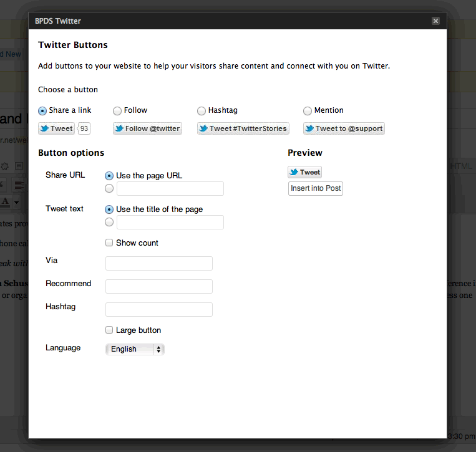Choose the Mention radio option
The height and width of the screenshot is (452, 476).
pos(308,111)
